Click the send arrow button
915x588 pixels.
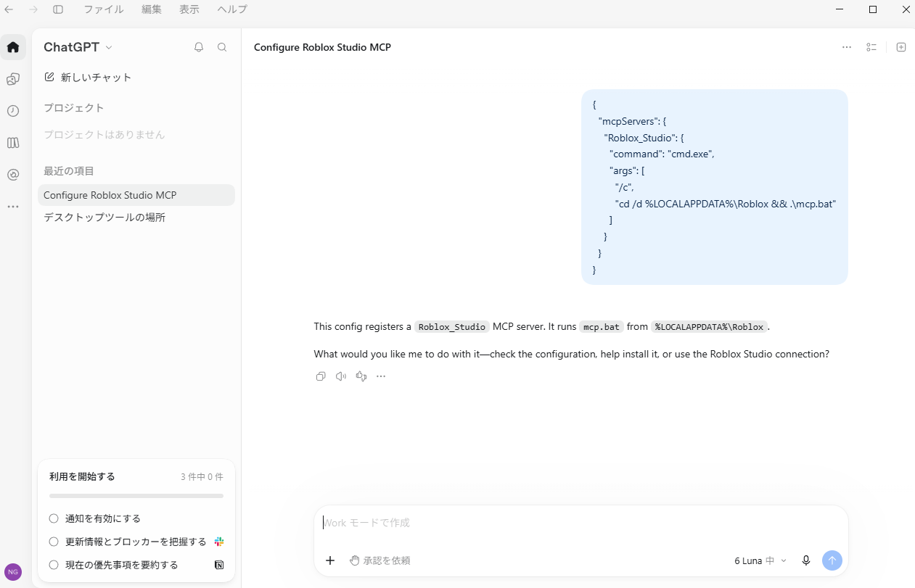[832, 560]
